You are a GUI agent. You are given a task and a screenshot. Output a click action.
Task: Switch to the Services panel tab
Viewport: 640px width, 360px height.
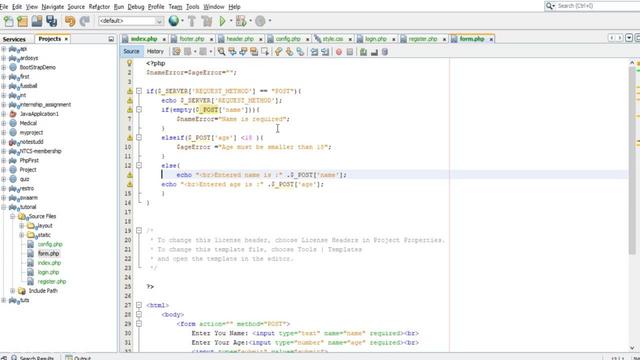click(x=14, y=39)
